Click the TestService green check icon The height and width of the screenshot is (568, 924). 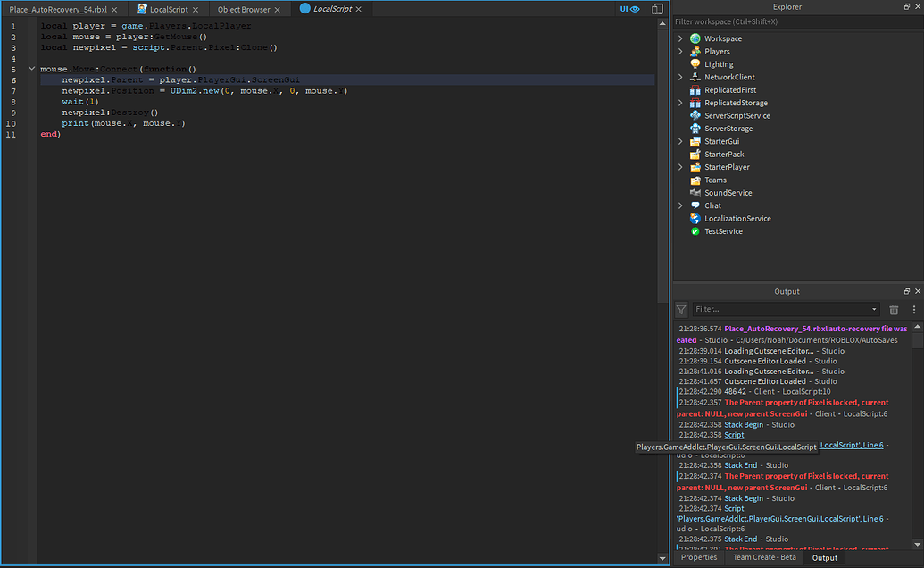coord(695,231)
